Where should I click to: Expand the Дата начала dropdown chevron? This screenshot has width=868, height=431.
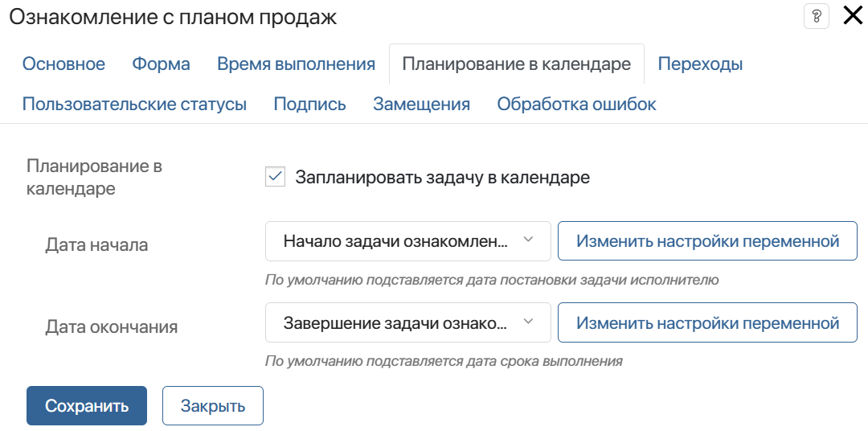[x=528, y=240]
